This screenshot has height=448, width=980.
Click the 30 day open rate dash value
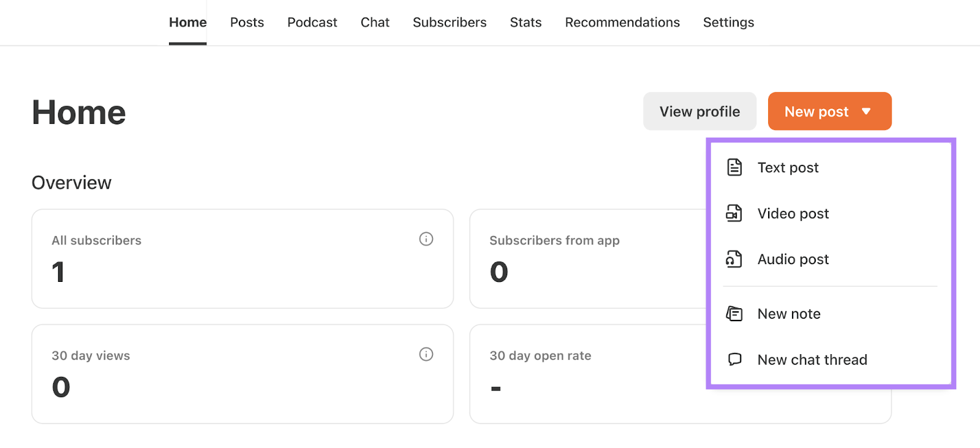tap(496, 389)
